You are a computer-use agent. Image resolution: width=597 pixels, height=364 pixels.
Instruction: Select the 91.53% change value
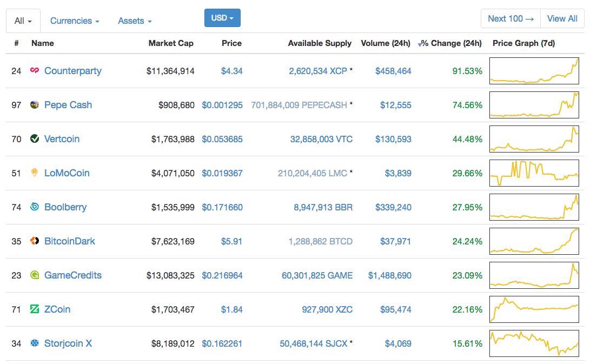(x=467, y=71)
